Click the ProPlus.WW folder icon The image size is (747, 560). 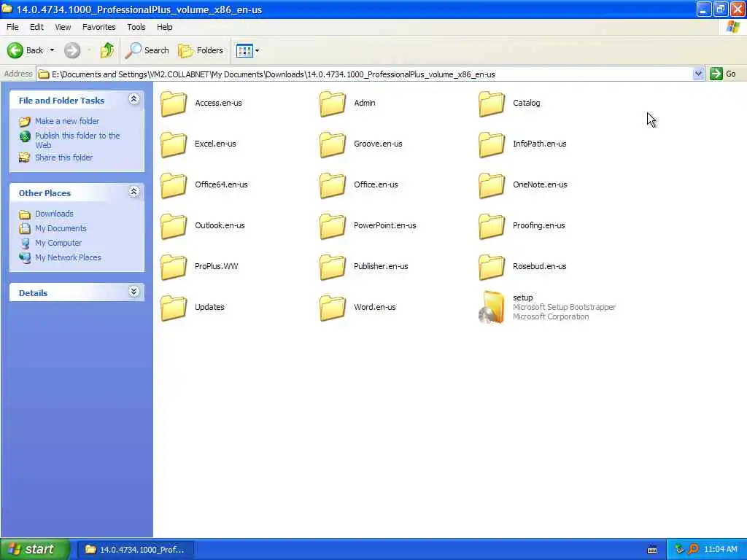coord(174,267)
